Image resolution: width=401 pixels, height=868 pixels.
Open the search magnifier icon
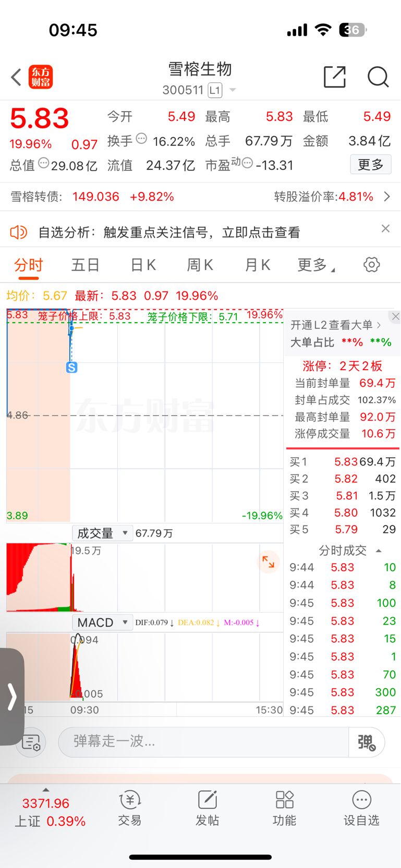pyautogui.click(x=378, y=77)
